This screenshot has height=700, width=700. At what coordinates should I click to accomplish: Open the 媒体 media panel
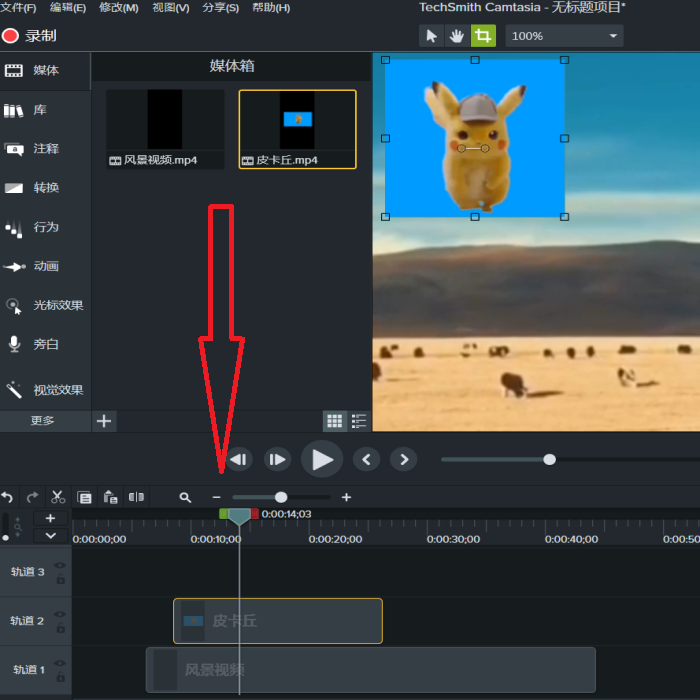45,71
